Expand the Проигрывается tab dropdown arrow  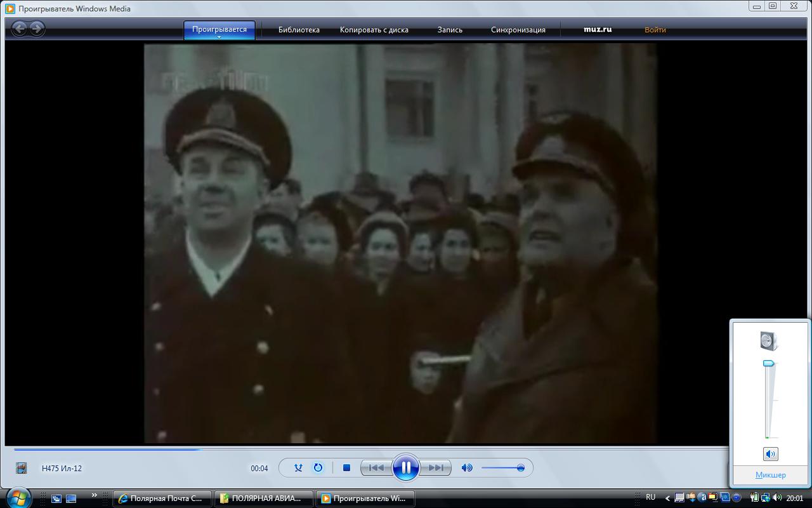click(x=219, y=37)
